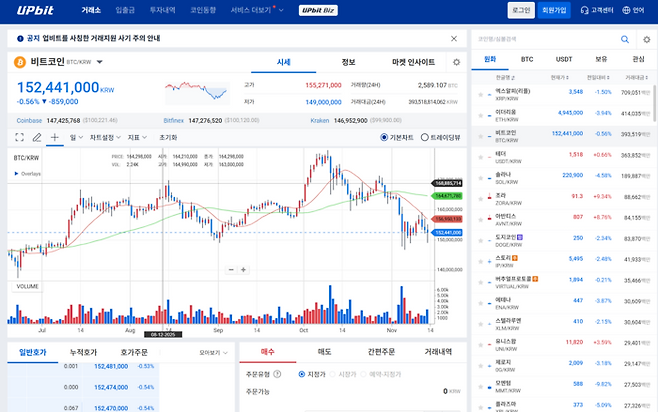Screen dimensions: 658x412
Task: Open the language globe icon
Action: tap(626, 10)
